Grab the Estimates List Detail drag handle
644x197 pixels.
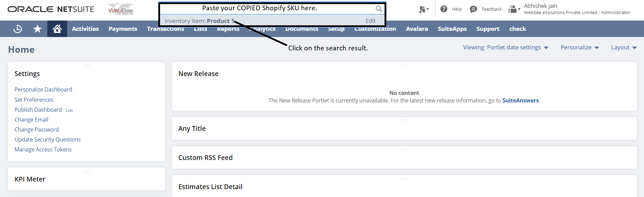[x=404, y=179]
